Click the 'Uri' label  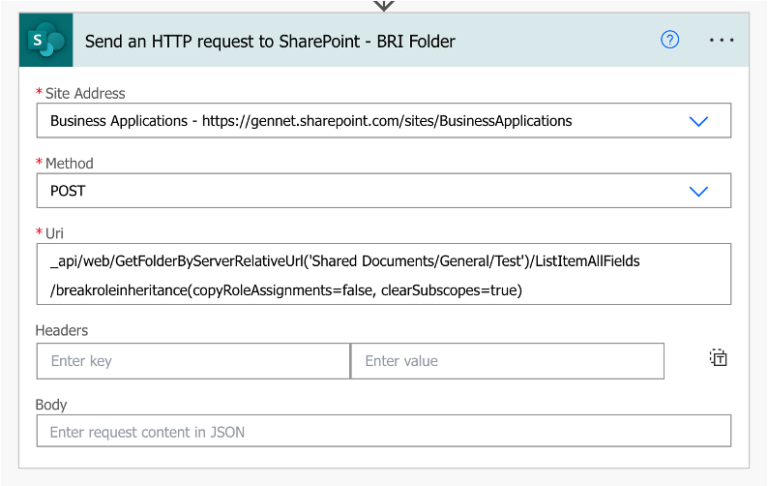[54, 233]
